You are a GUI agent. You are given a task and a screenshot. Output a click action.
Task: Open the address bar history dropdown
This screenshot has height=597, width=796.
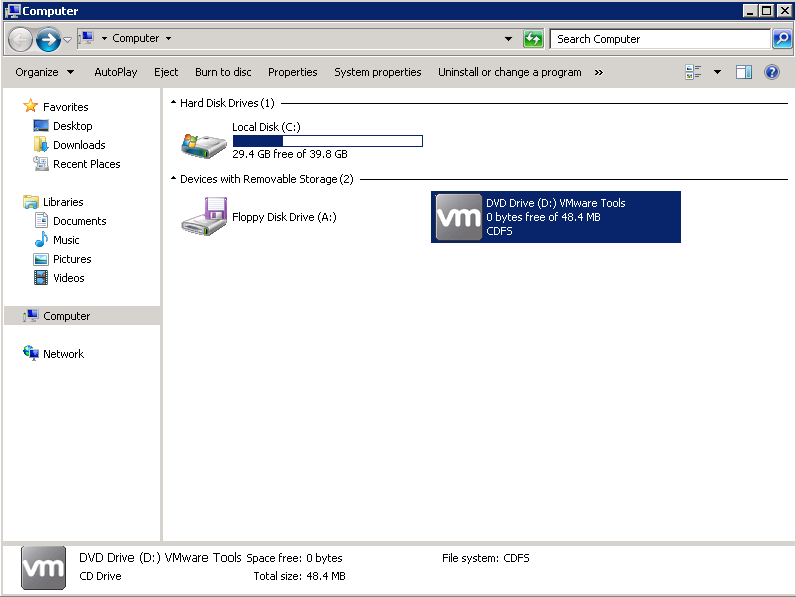tap(508, 39)
